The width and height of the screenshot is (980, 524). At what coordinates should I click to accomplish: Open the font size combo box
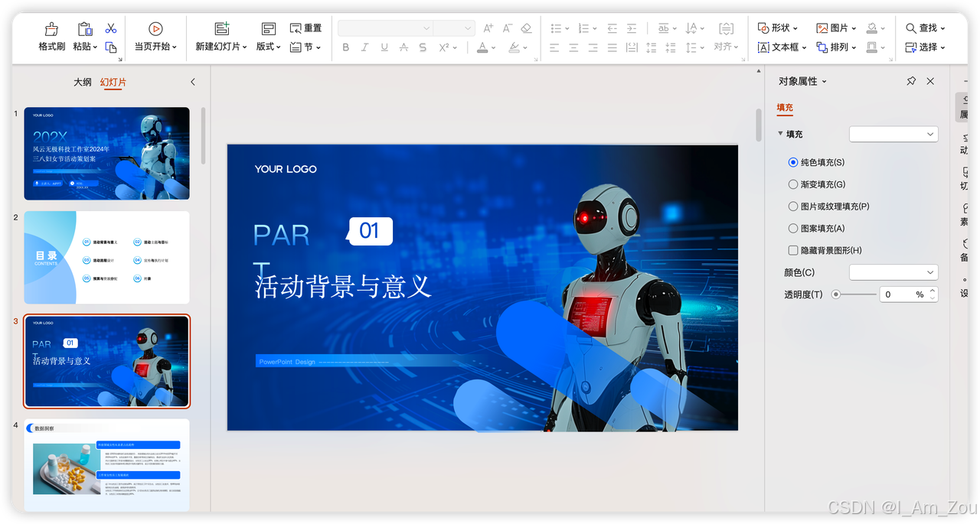454,28
